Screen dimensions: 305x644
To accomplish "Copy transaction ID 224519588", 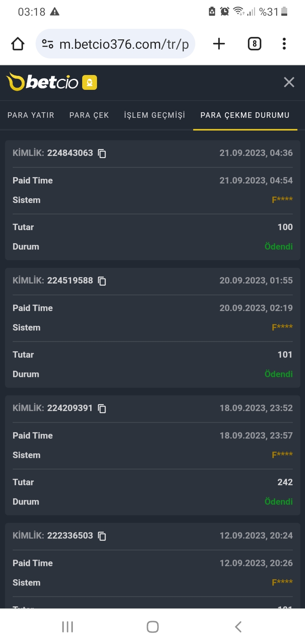I will (102, 281).
